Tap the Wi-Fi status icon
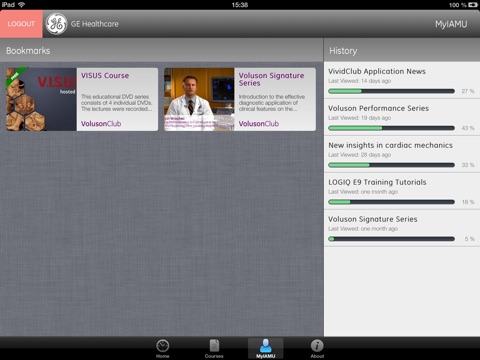 (22, 5)
